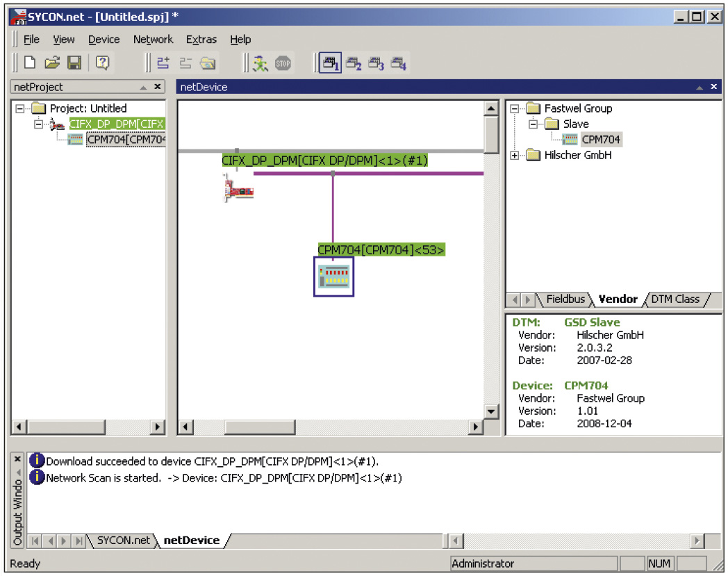Select window layout 4 icon
The width and height of the screenshot is (728, 576).
tap(398, 63)
